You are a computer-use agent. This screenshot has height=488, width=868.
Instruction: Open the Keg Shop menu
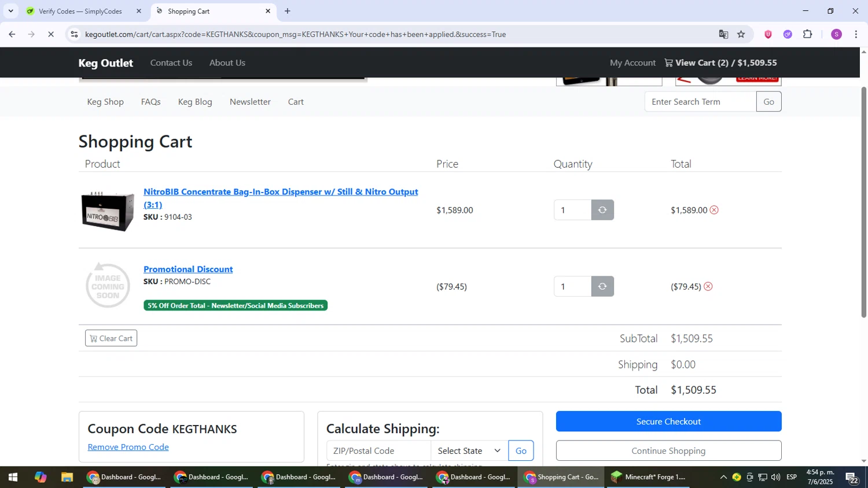tap(105, 102)
